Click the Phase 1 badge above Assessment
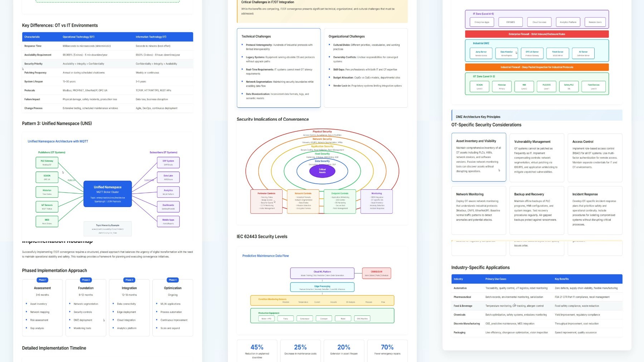644x362 pixels. coord(42,280)
